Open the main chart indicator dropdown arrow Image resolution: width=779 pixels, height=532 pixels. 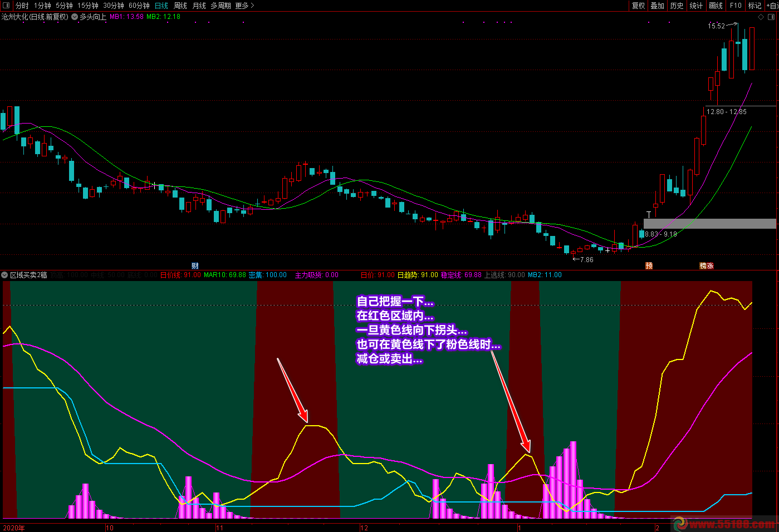click(x=75, y=17)
